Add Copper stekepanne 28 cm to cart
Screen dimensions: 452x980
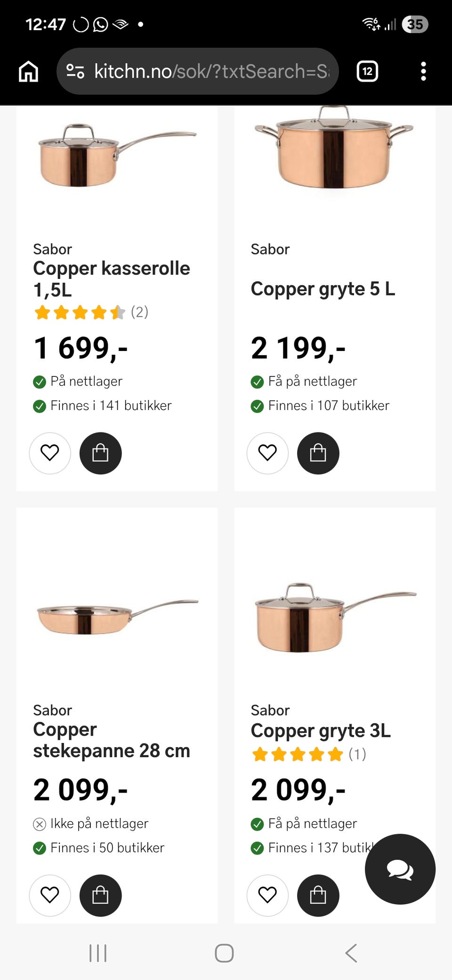(x=100, y=896)
